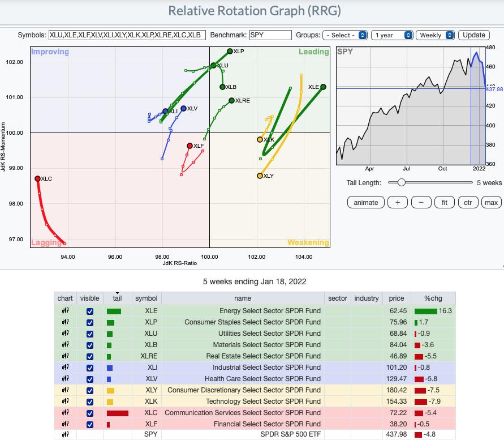This screenshot has height=440, width=504.
Task: Open the chart icon for SPY
Action: (65, 435)
